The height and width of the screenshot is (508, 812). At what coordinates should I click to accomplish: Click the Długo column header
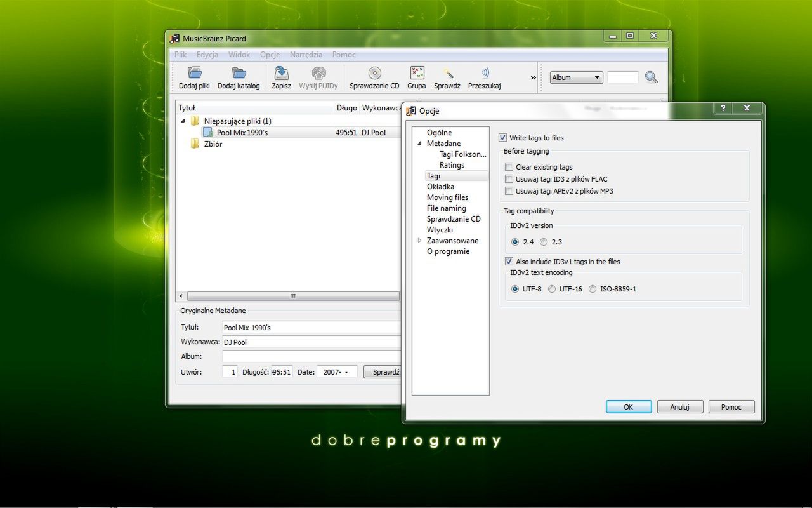(x=346, y=108)
